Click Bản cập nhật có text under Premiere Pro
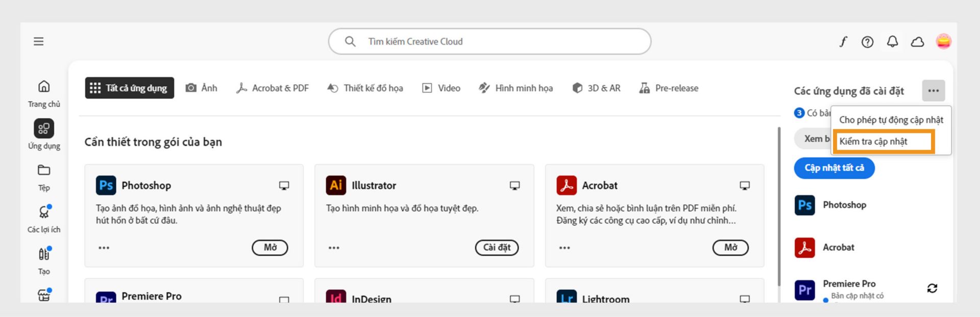 [x=857, y=296]
